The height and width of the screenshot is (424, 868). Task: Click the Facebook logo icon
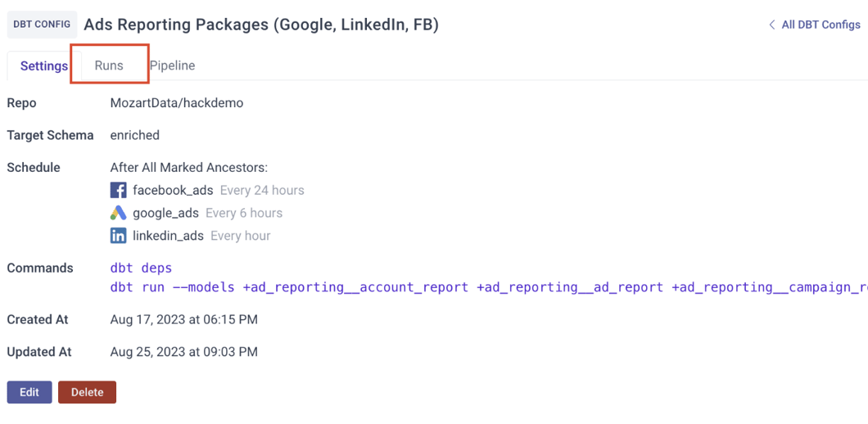tap(119, 191)
